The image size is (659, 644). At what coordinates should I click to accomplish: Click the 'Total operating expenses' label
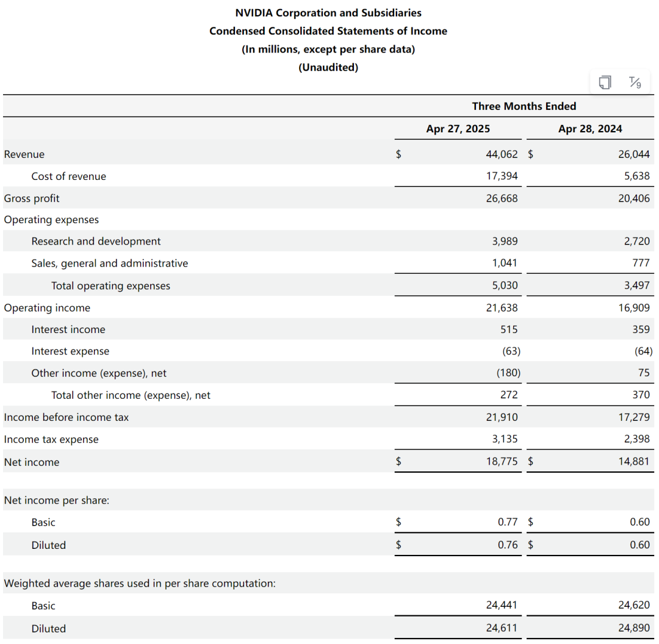[x=110, y=285]
